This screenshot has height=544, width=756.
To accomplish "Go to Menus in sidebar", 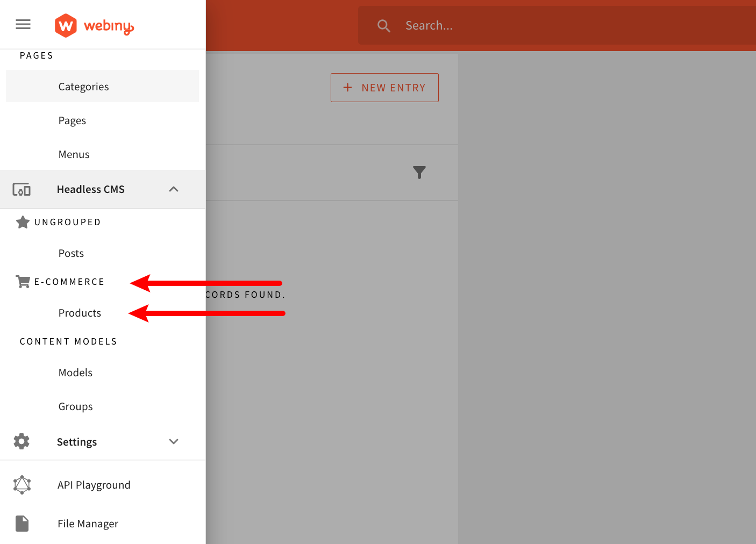I will (x=74, y=154).
